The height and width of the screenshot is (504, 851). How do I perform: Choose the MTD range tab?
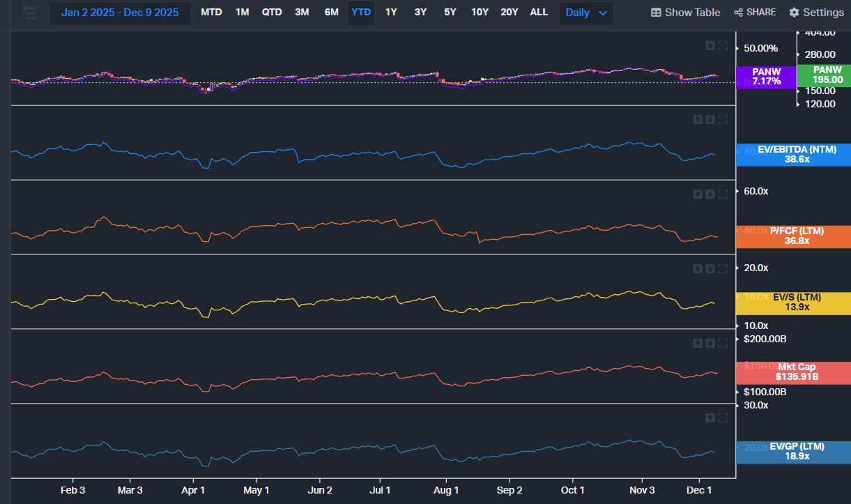[211, 13]
